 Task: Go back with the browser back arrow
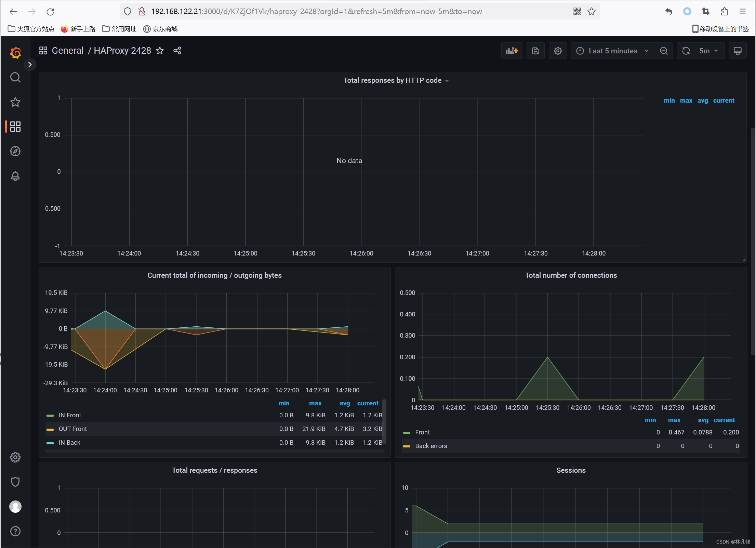click(x=13, y=12)
